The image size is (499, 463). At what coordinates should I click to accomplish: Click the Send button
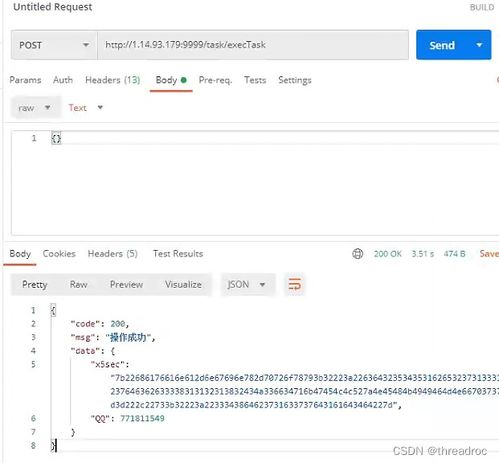pyautogui.click(x=442, y=45)
